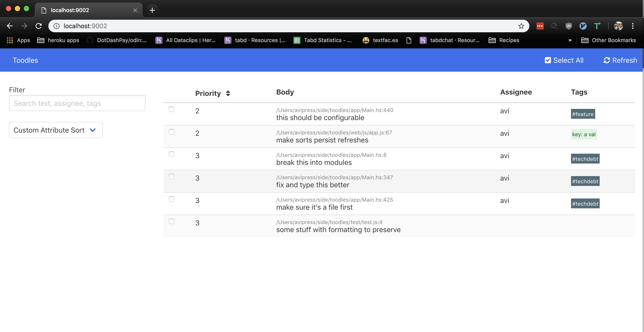
Task: Open the Other Bookmarks folder
Action: point(608,40)
